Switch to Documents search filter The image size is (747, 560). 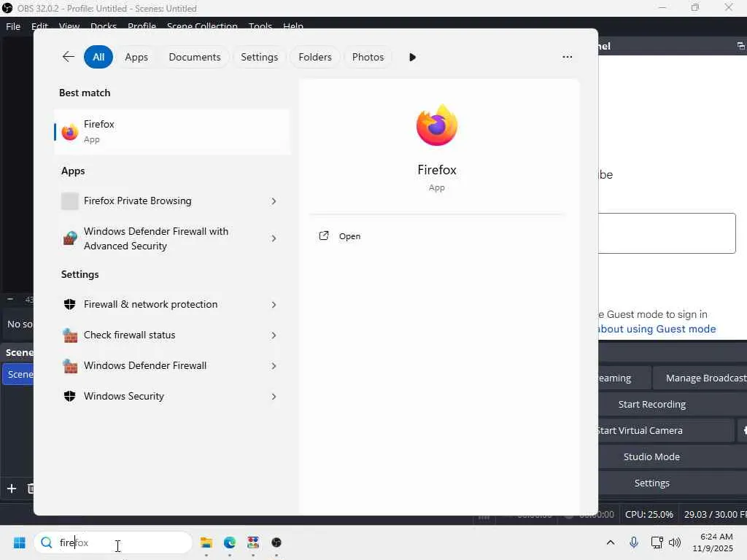(194, 57)
